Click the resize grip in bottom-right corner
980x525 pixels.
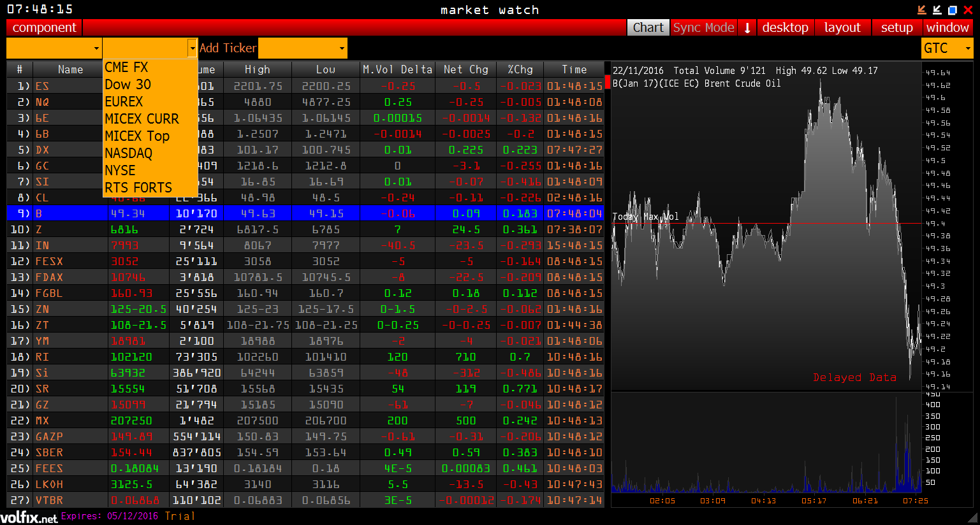(x=973, y=519)
